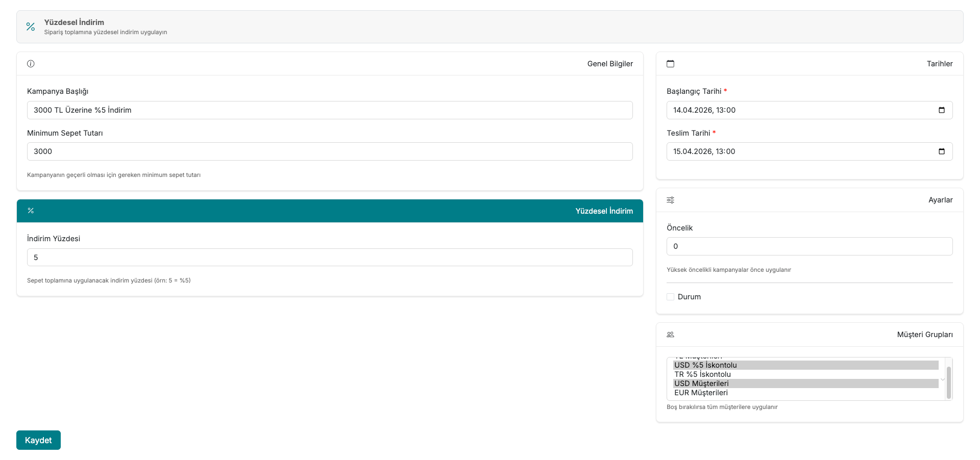Select TR %5 İskontolu customer group
This screenshot has height=460, width=980.
click(702, 374)
